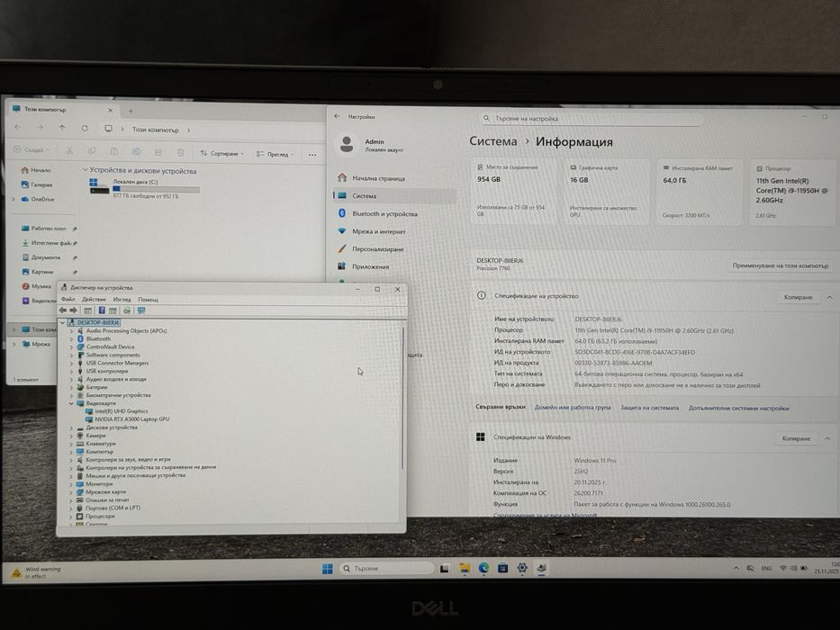Image resolution: width=840 pixels, height=630 pixels.
Task: Click the paste icon in File Explorer toolbar
Action: point(113,152)
